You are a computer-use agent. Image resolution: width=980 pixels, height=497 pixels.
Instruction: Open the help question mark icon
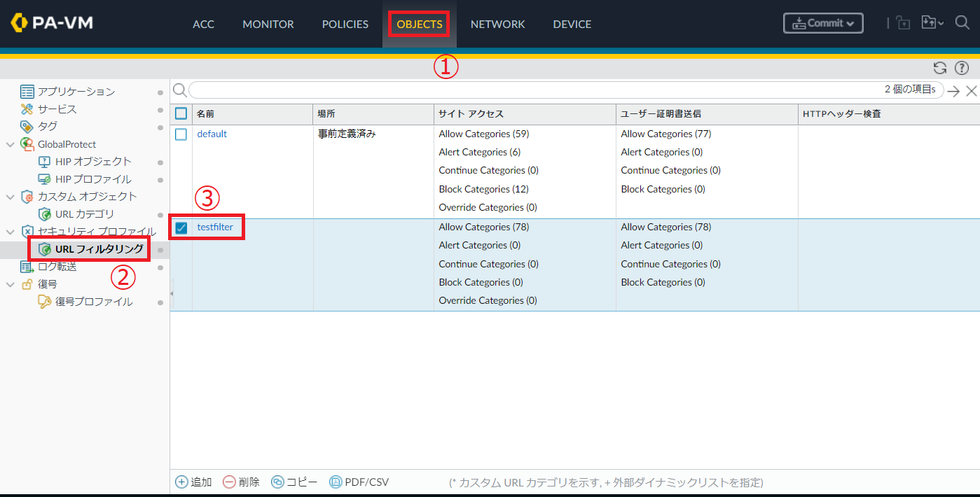[962, 68]
